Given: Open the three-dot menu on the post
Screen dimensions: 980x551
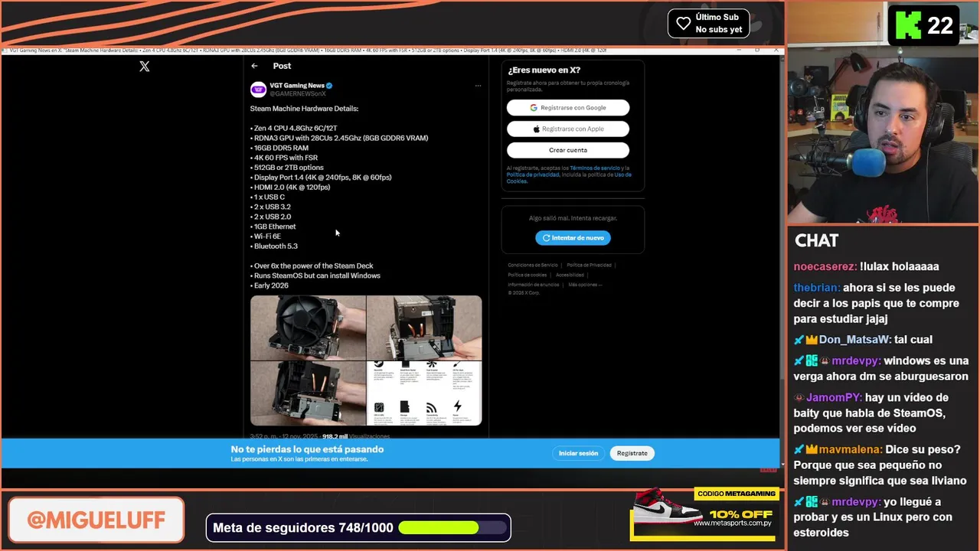Looking at the screenshot, I should tap(478, 86).
